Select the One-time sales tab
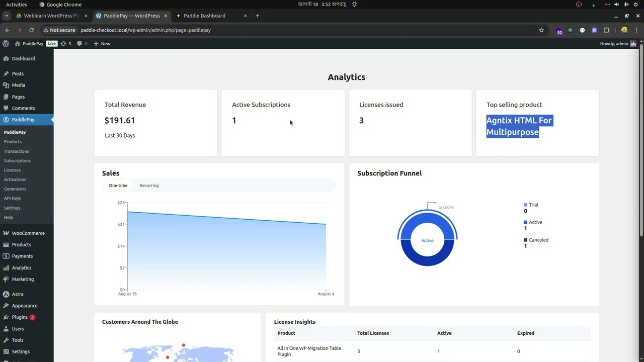 coord(118,186)
